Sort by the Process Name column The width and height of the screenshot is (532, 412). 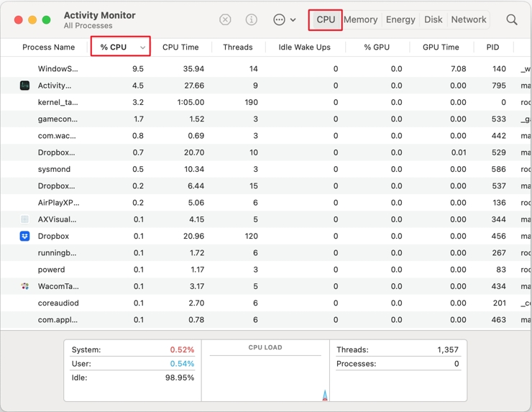point(48,47)
